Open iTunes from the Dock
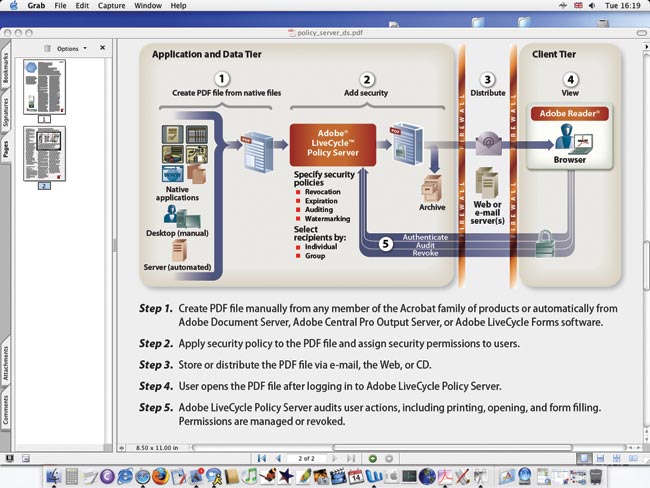 [250, 476]
